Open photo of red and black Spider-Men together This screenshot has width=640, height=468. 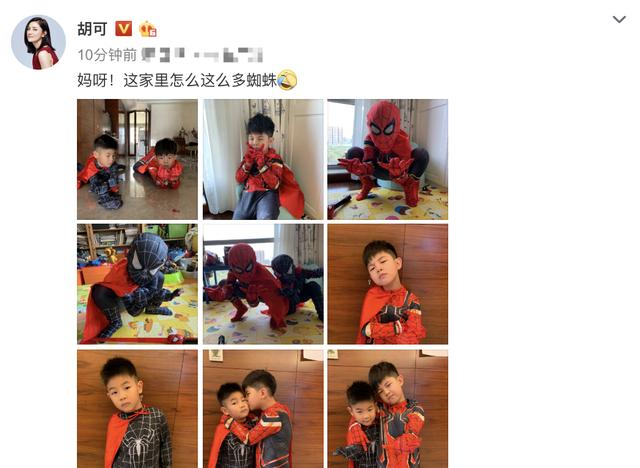[263, 284]
